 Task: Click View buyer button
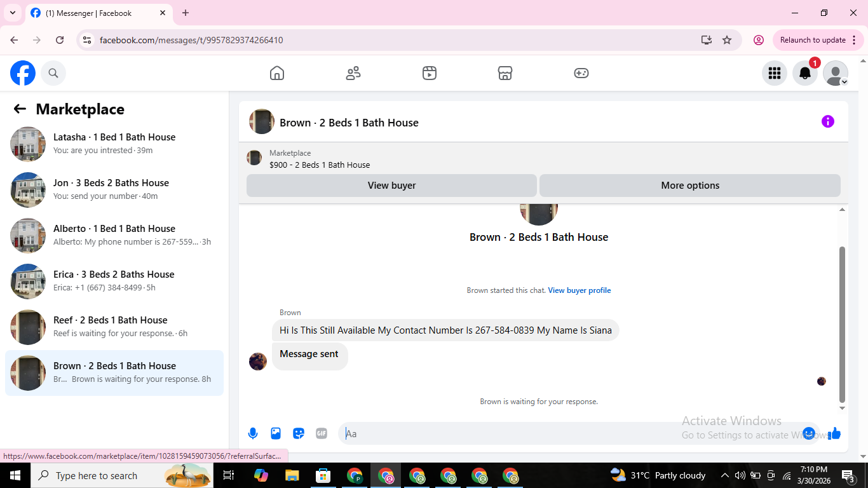pos(391,186)
